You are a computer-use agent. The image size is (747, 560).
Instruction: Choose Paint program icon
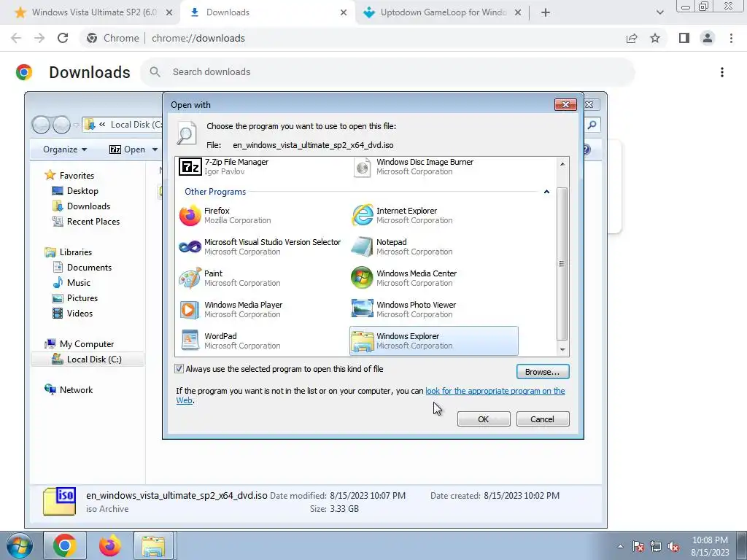point(190,278)
